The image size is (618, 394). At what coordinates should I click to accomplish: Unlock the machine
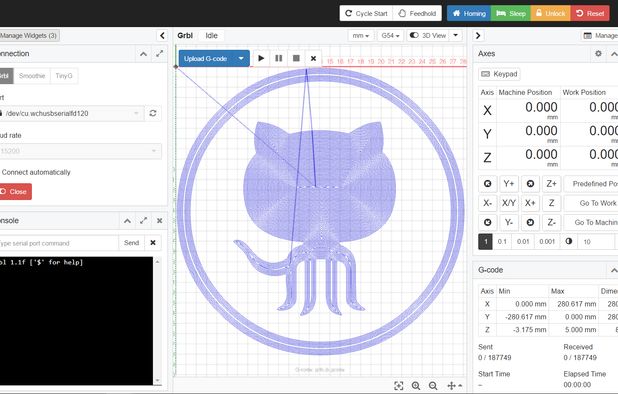point(550,13)
